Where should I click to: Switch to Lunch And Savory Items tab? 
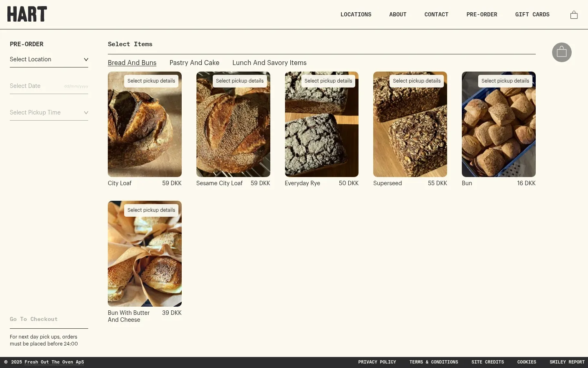pyautogui.click(x=269, y=63)
